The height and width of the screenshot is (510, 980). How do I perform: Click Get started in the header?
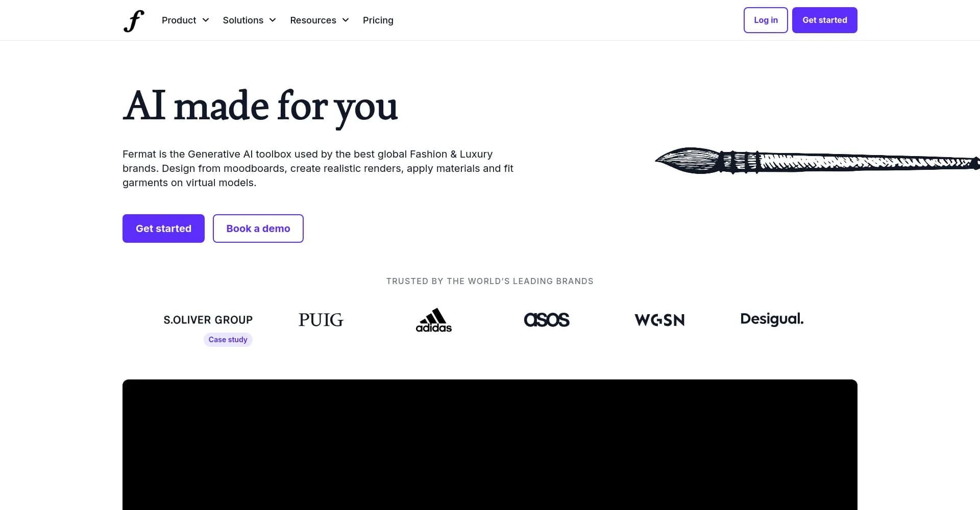pos(825,20)
